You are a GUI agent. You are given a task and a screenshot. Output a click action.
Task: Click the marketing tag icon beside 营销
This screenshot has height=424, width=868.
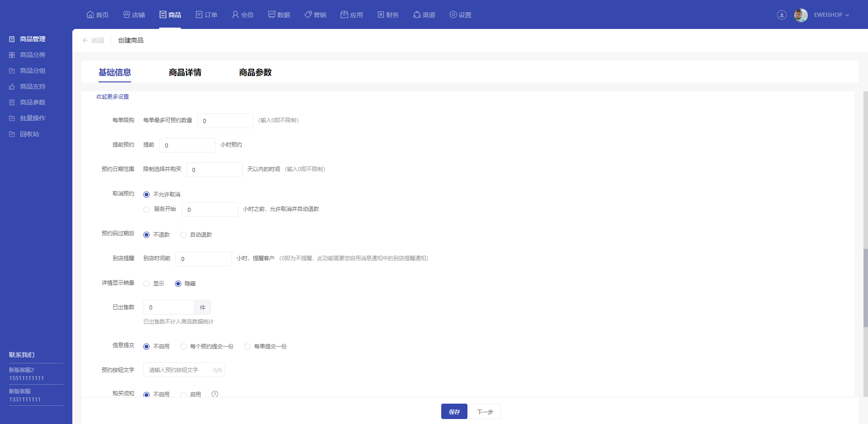click(x=308, y=14)
